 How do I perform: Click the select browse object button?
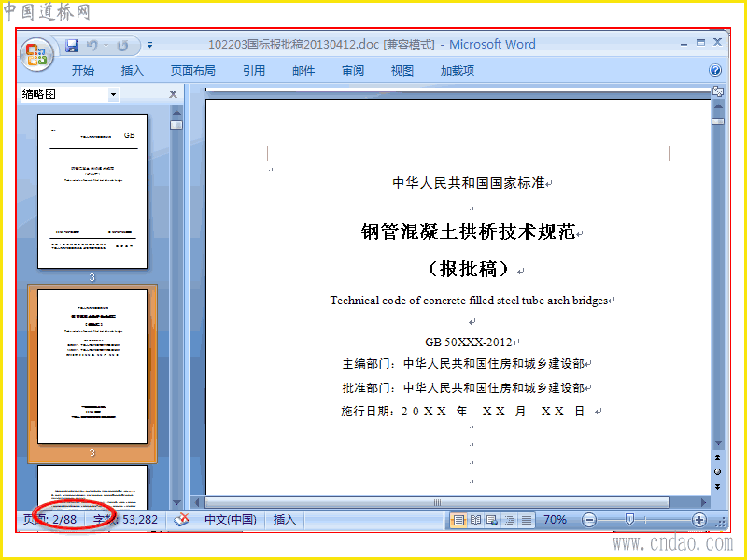pos(717,472)
